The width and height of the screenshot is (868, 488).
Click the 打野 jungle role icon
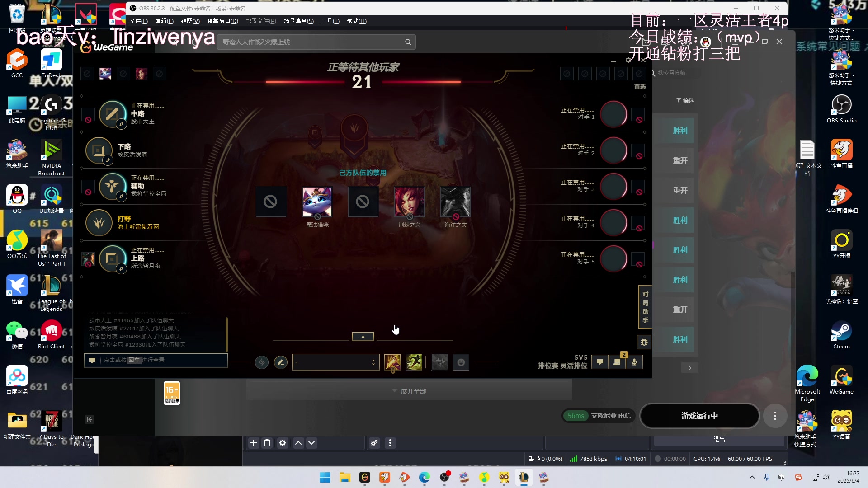coord(99,223)
